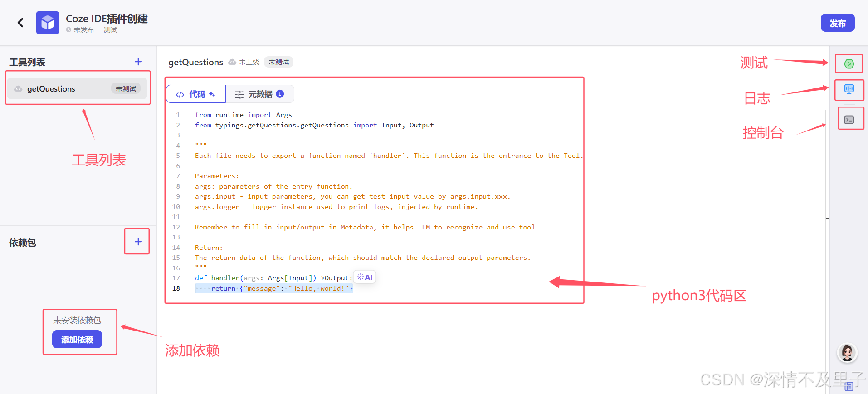
Task: Click line number 18 in gutter
Action: 176,288
